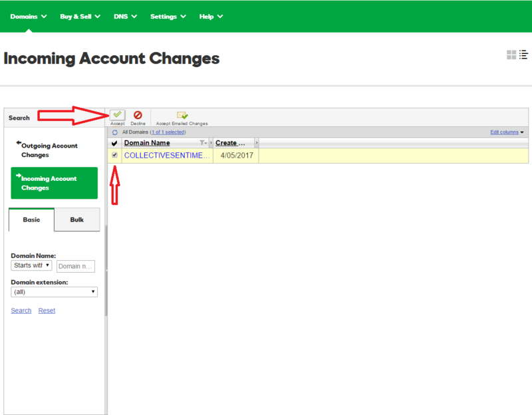The width and height of the screenshot is (532, 415).
Task: Open the Starts with dropdown
Action: pyautogui.click(x=31, y=265)
